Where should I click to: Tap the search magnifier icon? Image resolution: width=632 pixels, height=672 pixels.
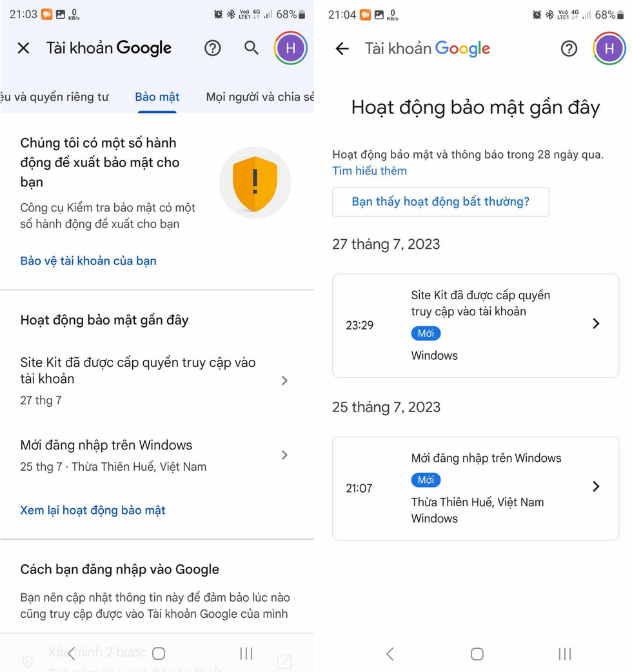(x=252, y=48)
